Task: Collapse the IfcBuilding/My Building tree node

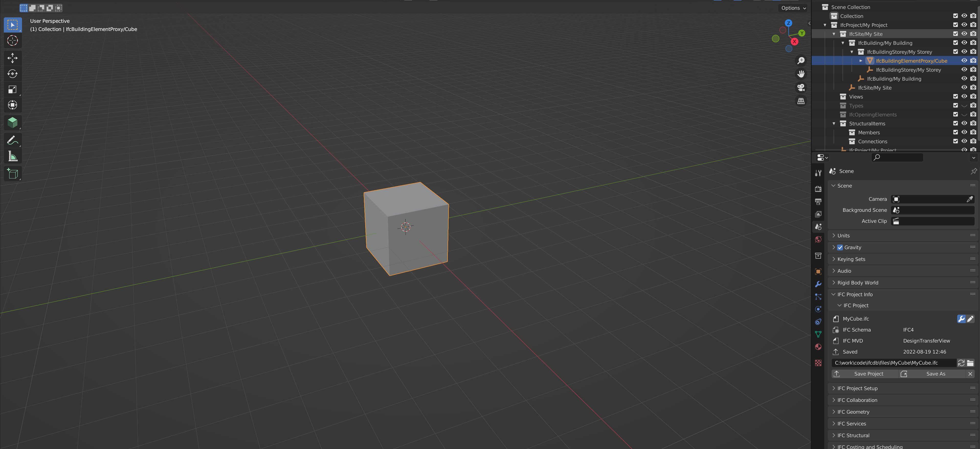Action: pos(843,43)
